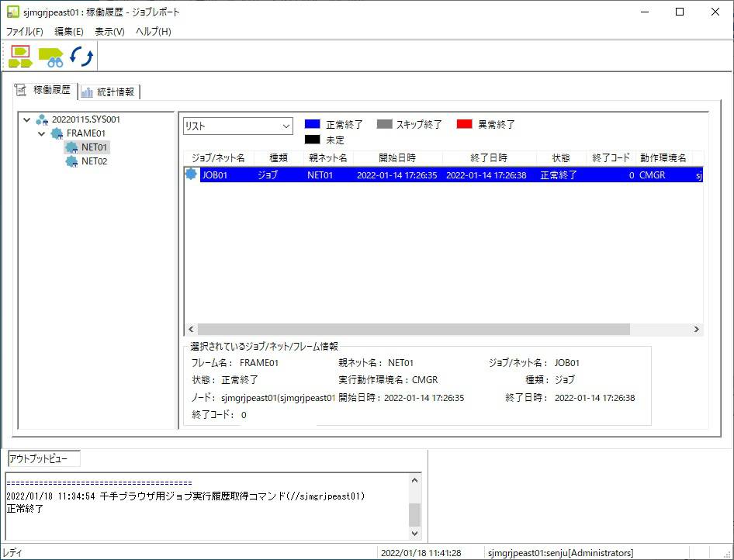
Task: Click the JOB01 row job icon
Action: click(x=191, y=175)
